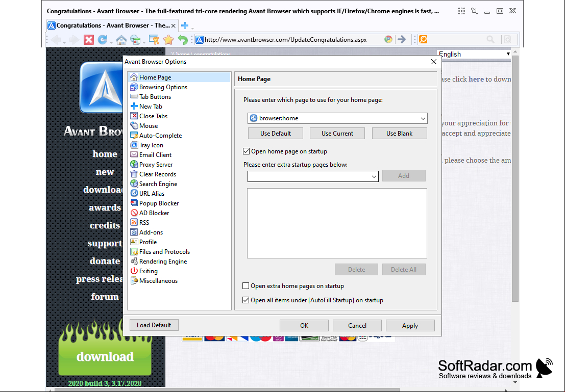Switch rendering engine via Chrome icon in address bar
Image resolution: width=565 pixels, height=392 pixels.
(388, 40)
